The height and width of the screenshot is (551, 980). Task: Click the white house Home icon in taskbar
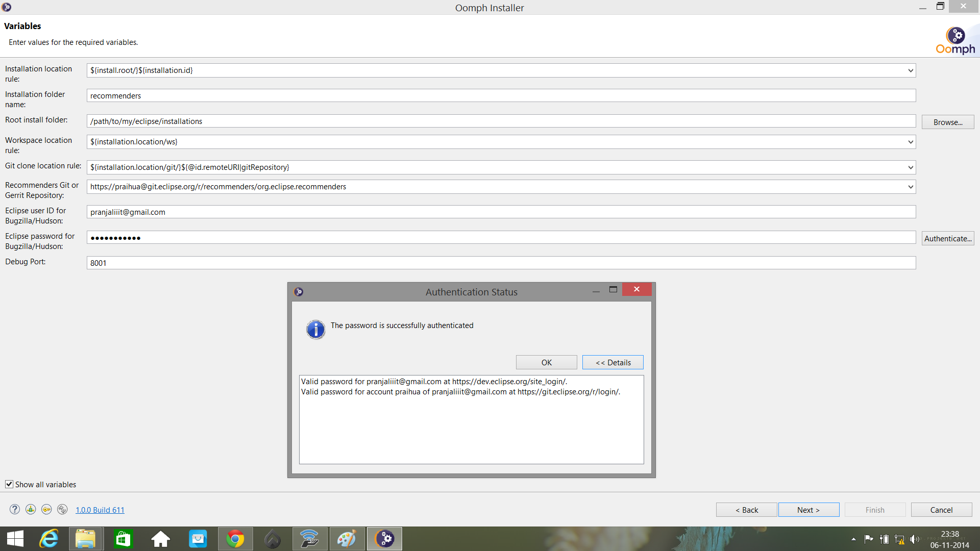tap(160, 539)
